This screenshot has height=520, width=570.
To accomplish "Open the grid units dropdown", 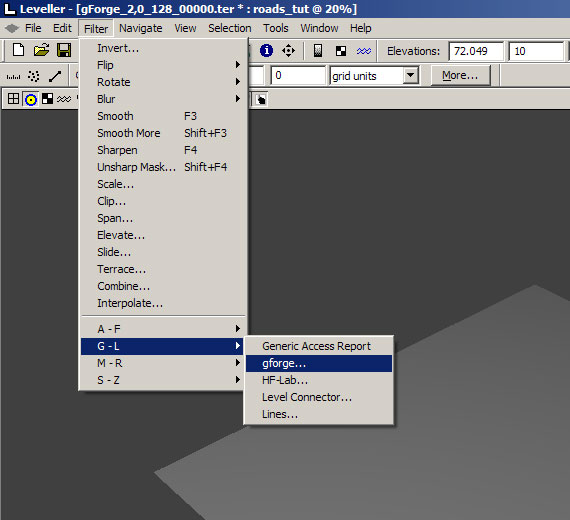I will 410,76.
